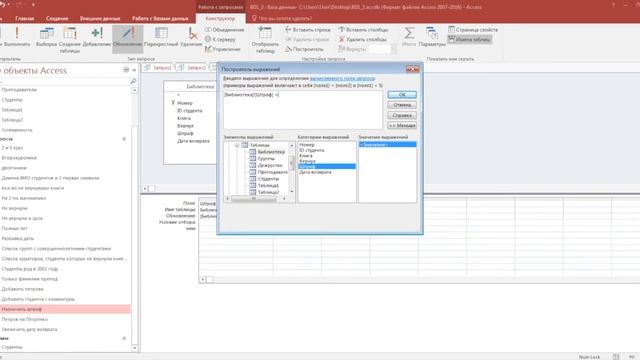
Task: Click the expression elements tree vertical scrollbar
Action: click(x=291, y=168)
